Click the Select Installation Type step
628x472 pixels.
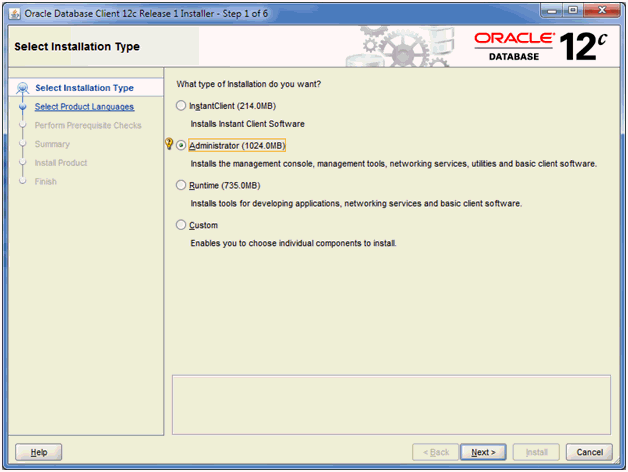(84, 88)
